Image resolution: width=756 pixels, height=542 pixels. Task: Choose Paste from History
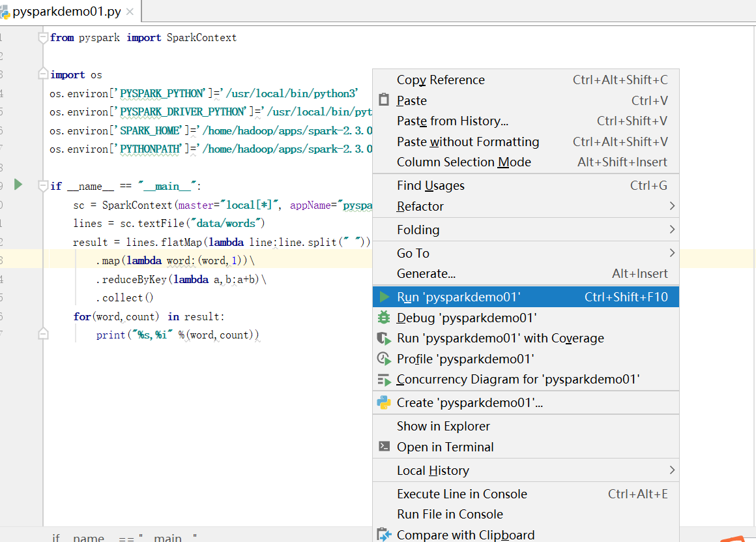point(526,121)
